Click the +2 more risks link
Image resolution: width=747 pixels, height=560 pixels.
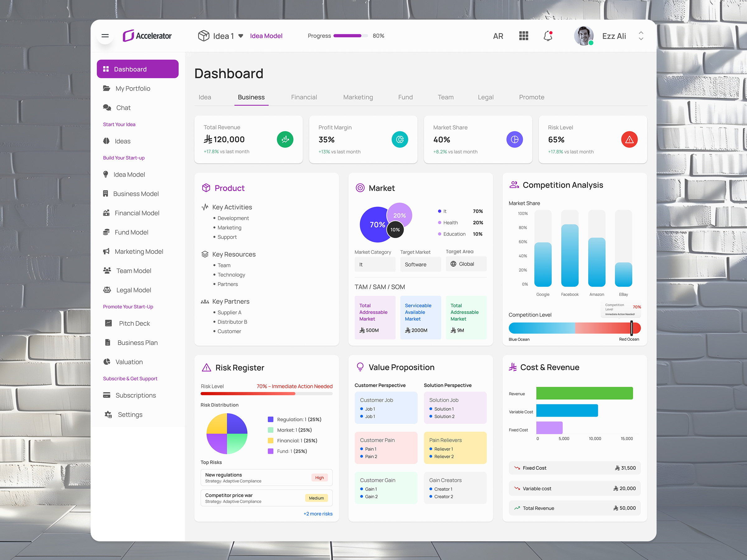tap(317, 513)
